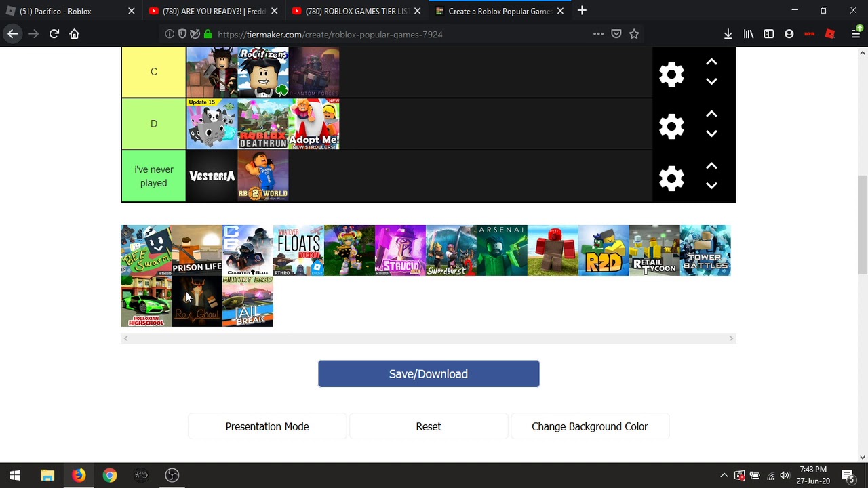Go back to previous page

coord(13,34)
